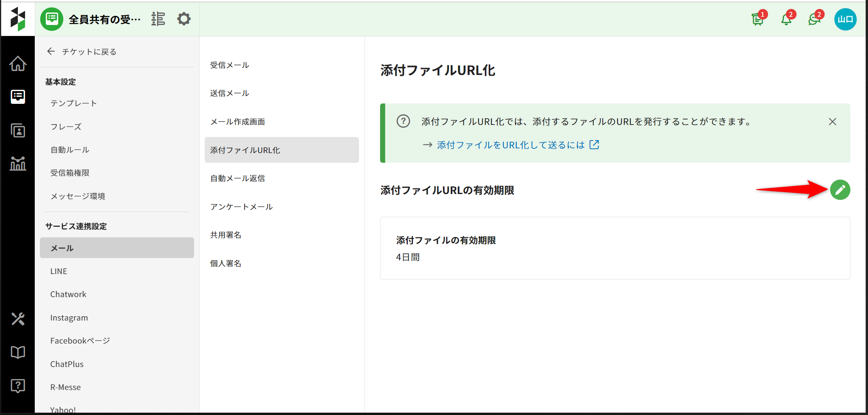
Task: Select 受信メール in mail settings menu
Action: [x=230, y=65]
